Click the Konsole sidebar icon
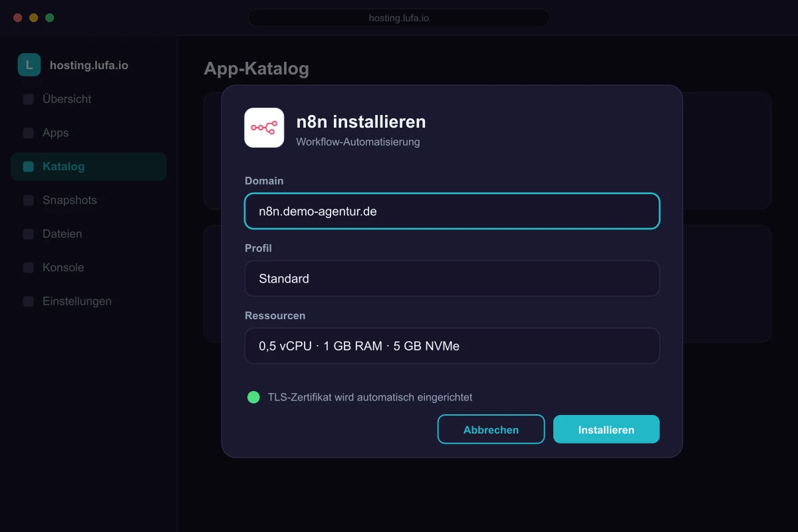 (29, 267)
